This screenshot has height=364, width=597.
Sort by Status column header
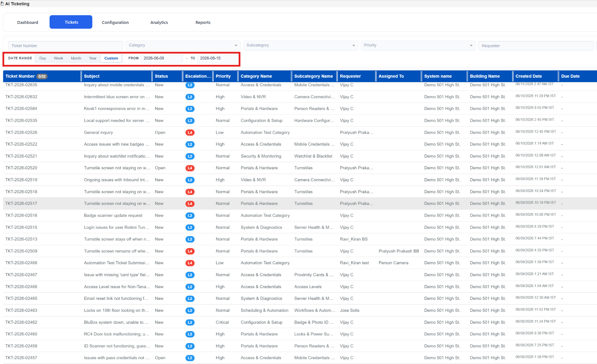coord(161,76)
